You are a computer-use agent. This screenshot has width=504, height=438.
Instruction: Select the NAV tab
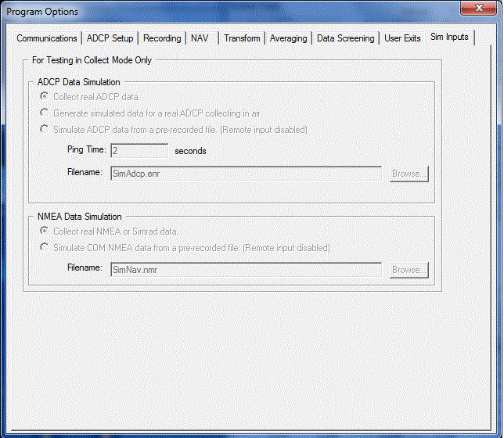(200, 38)
